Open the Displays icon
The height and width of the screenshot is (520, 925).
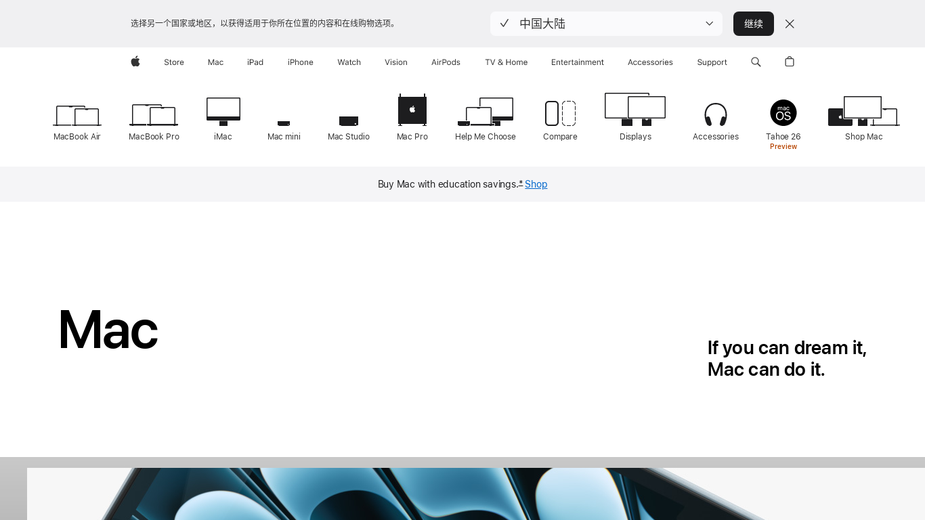click(635, 109)
